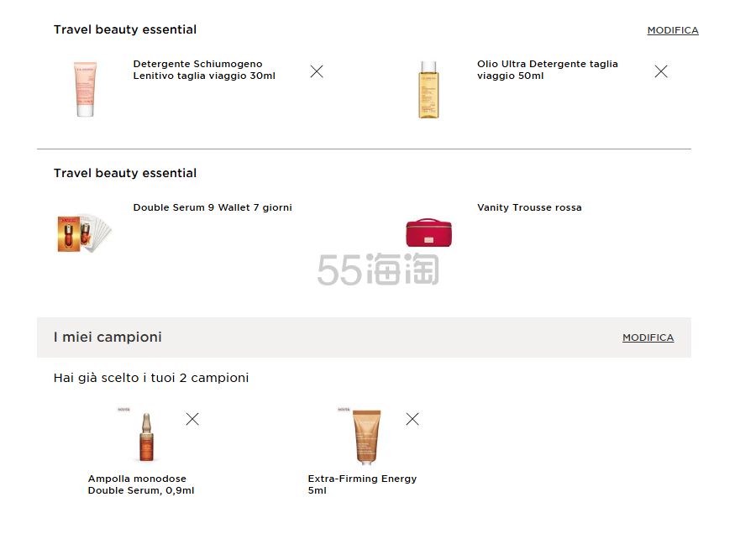Click Double Serum 9 Wallet 7 giorni text
756x539 pixels.
213,207
